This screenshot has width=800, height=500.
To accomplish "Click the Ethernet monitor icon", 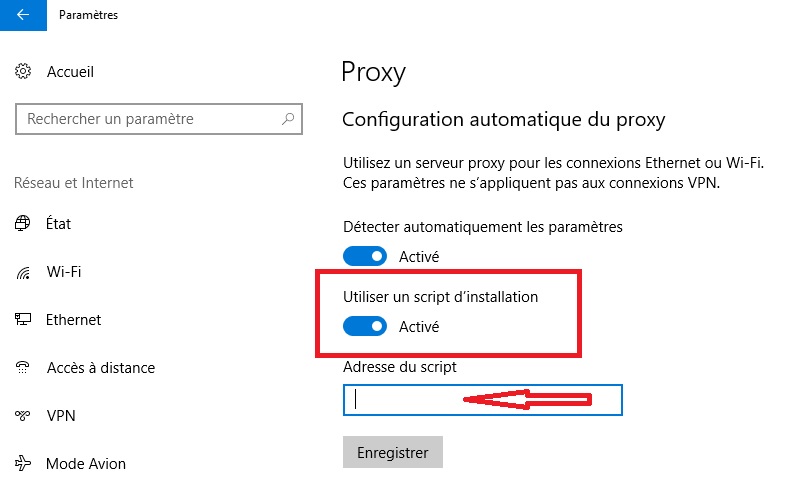I will [23, 319].
